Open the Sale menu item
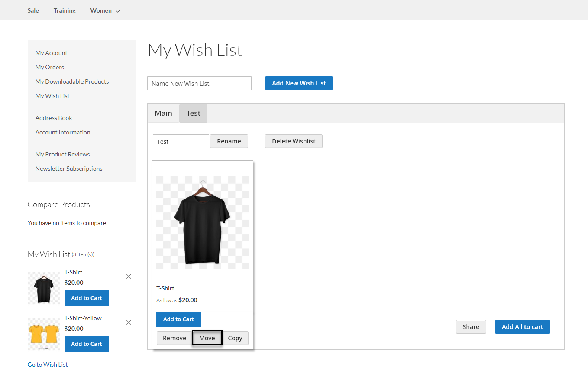 [33, 10]
